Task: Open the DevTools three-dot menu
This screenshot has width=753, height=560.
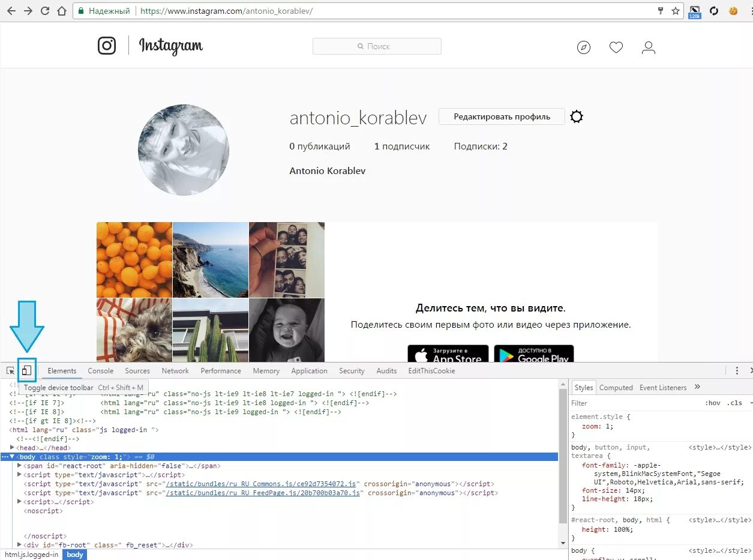Action: click(737, 371)
